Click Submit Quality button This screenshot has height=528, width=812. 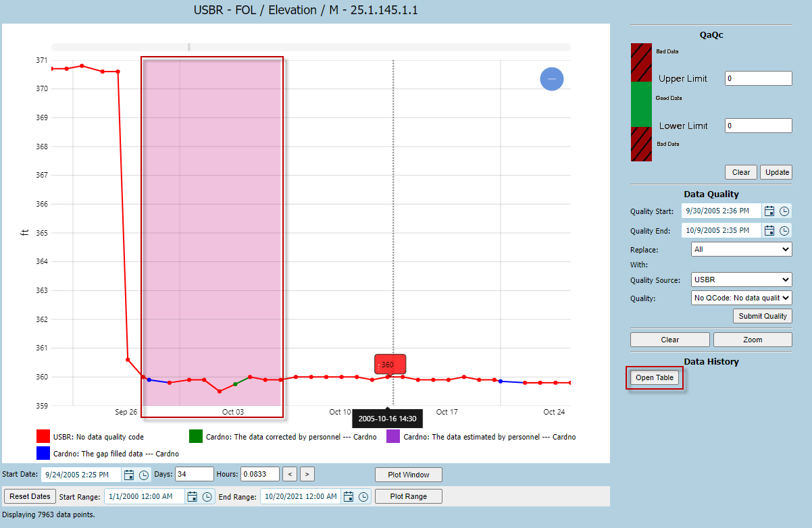(763, 315)
